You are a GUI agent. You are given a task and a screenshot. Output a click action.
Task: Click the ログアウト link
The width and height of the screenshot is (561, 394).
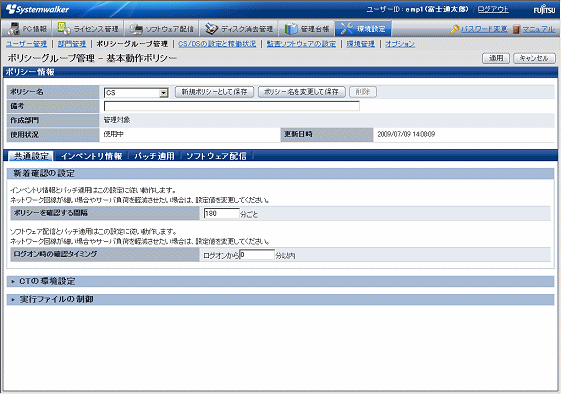pos(493,9)
